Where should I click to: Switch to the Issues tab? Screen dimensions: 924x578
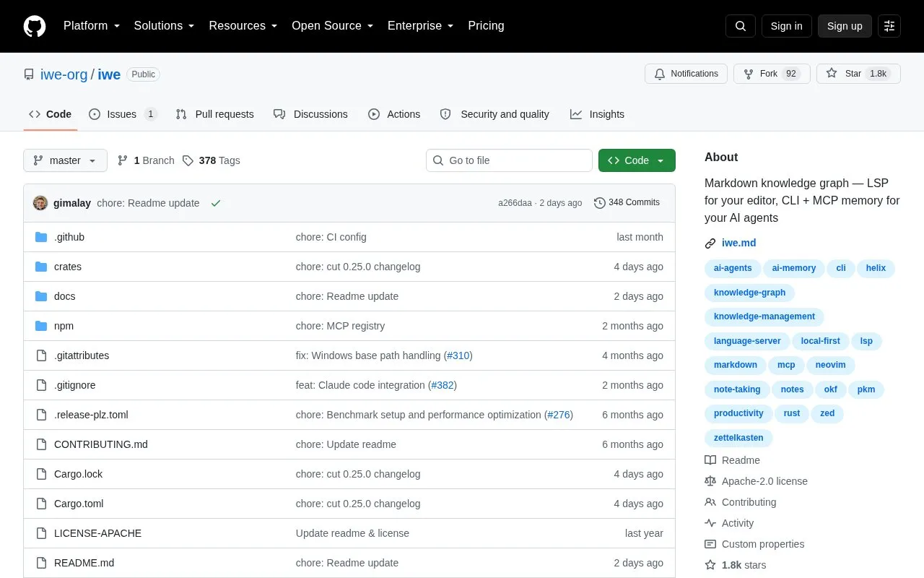(x=123, y=114)
